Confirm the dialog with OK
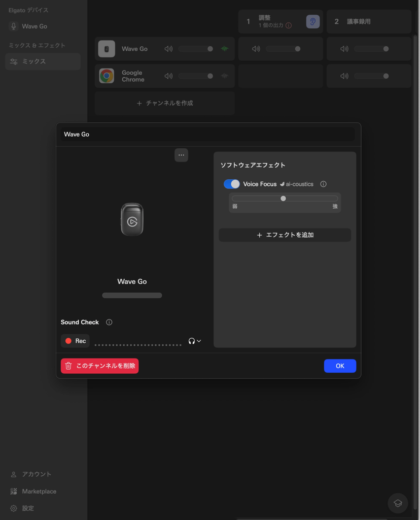Screen dimensions: 420x520 click(x=340, y=366)
